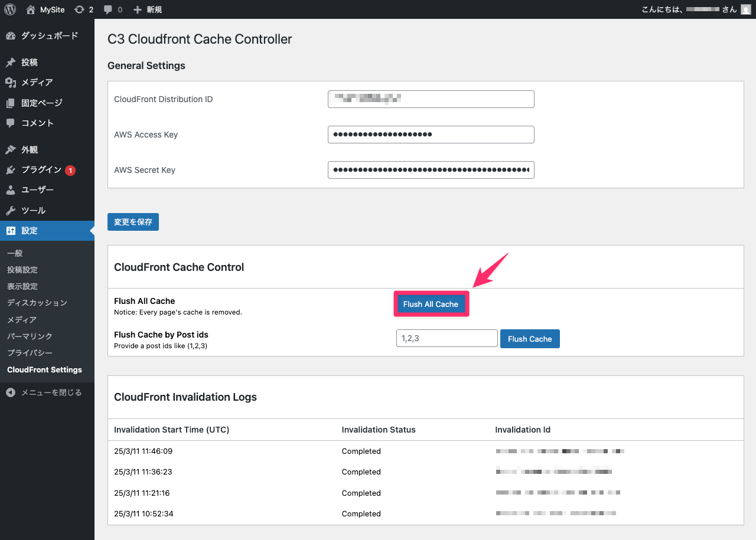The height and width of the screenshot is (540, 756).
Task: Collapse menu with メニューを閉じる arrow icon
Action: click(11, 392)
